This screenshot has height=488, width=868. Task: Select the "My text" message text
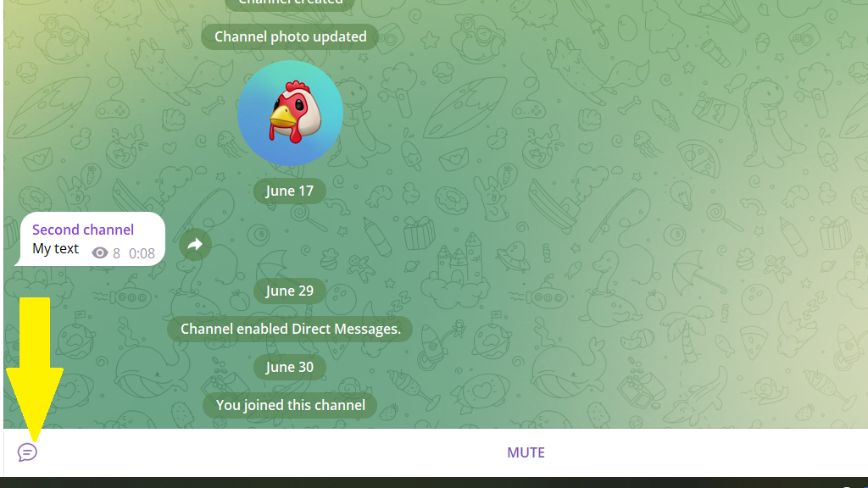click(x=55, y=249)
